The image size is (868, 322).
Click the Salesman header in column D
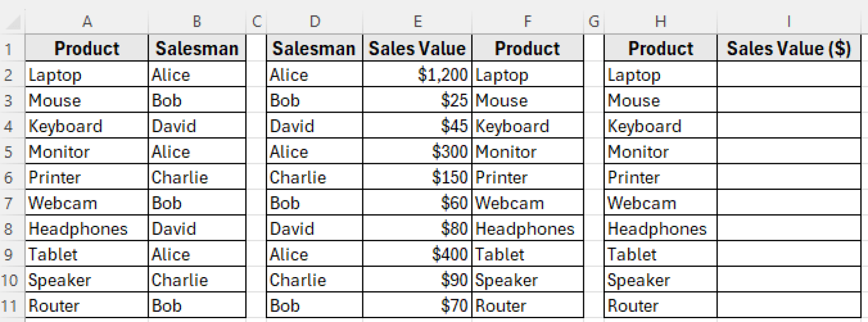coord(314,48)
